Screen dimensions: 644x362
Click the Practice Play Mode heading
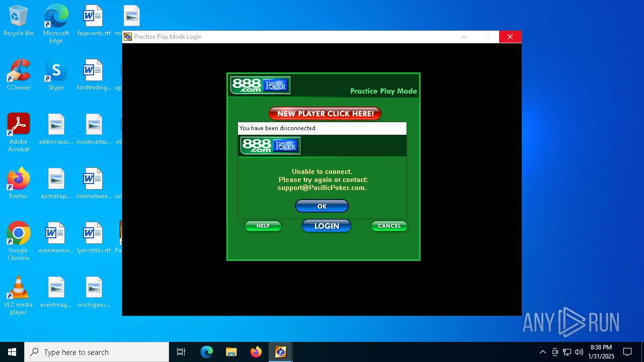(383, 91)
